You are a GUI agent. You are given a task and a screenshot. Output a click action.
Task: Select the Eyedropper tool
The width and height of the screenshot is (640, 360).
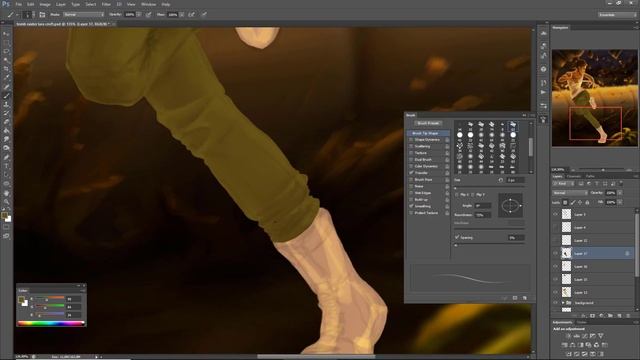(6, 78)
